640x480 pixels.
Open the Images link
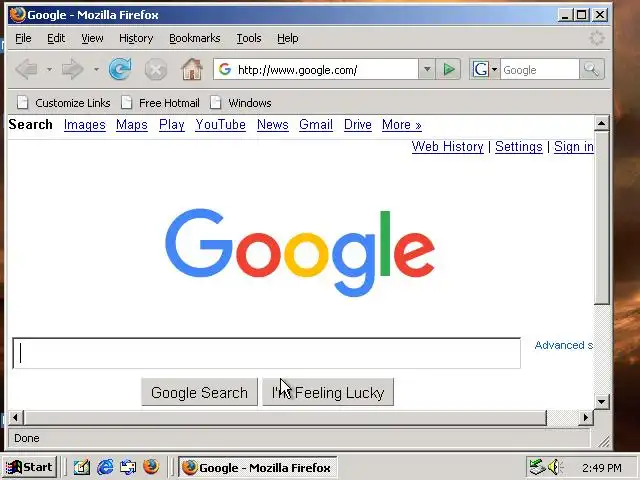(x=84, y=124)
